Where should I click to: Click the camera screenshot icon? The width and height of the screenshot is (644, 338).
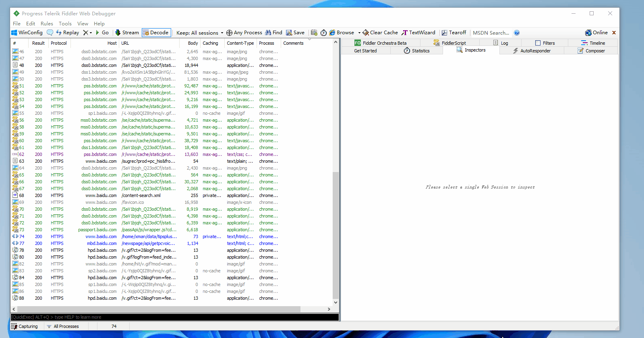(314, 33)
